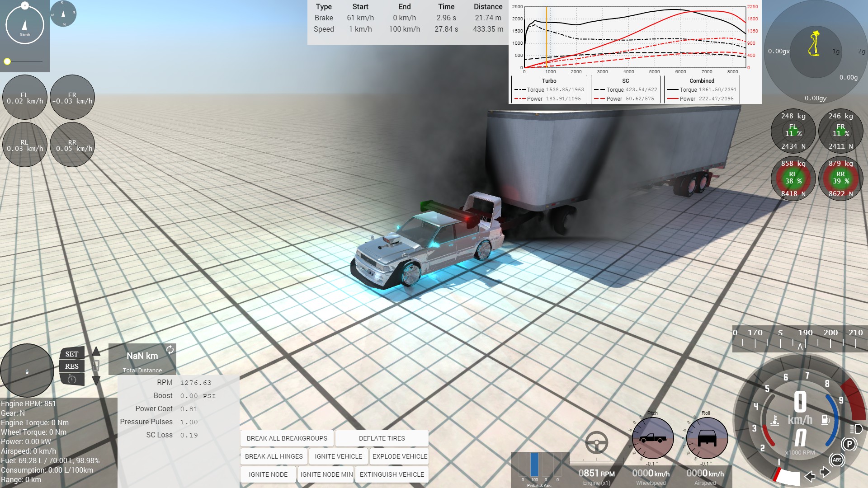Click the yellow slider knob at top-left
The width and height of the screenshot is (868, 488).
point(7,61)
